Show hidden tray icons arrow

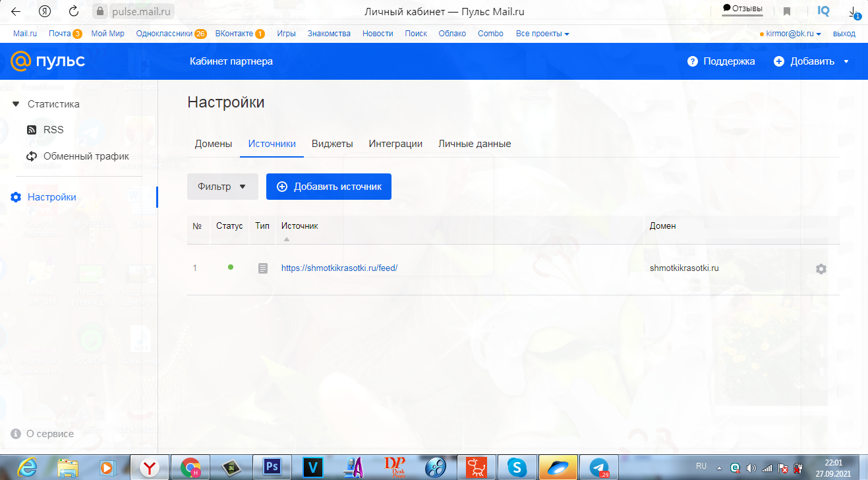pos(720,467)
